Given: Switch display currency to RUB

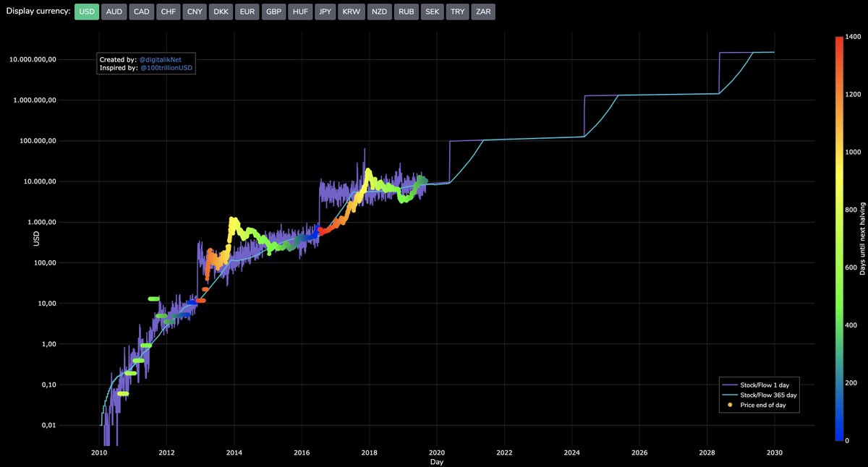Looking at the screenshot, I should pyautogui.click(x=406, y=12).
